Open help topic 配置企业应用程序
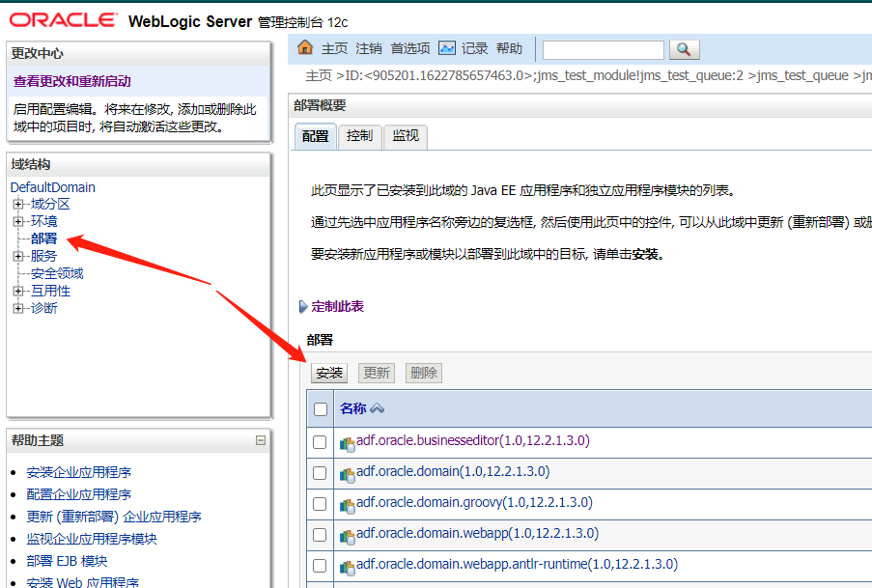 click(x=79, y=494)
